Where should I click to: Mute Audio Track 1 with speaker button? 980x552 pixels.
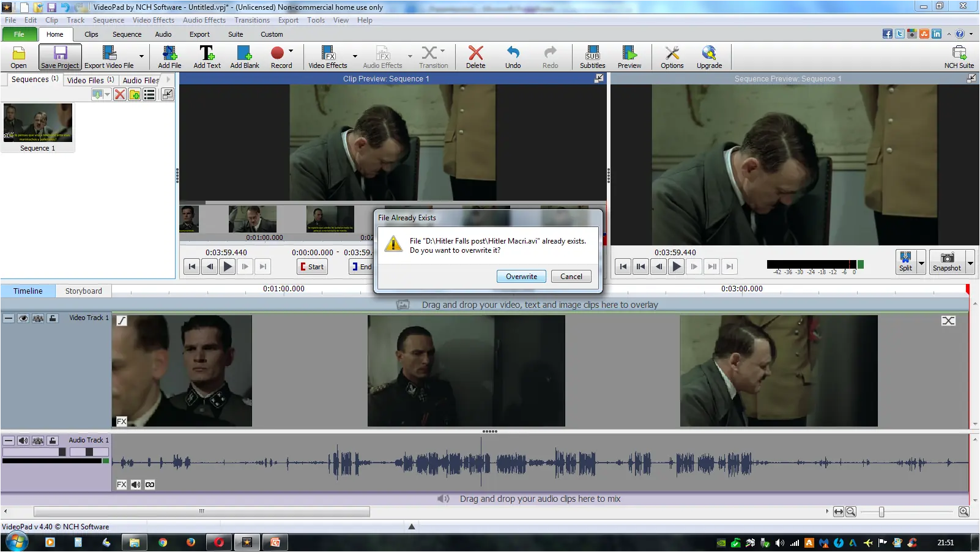click(23, 441)
